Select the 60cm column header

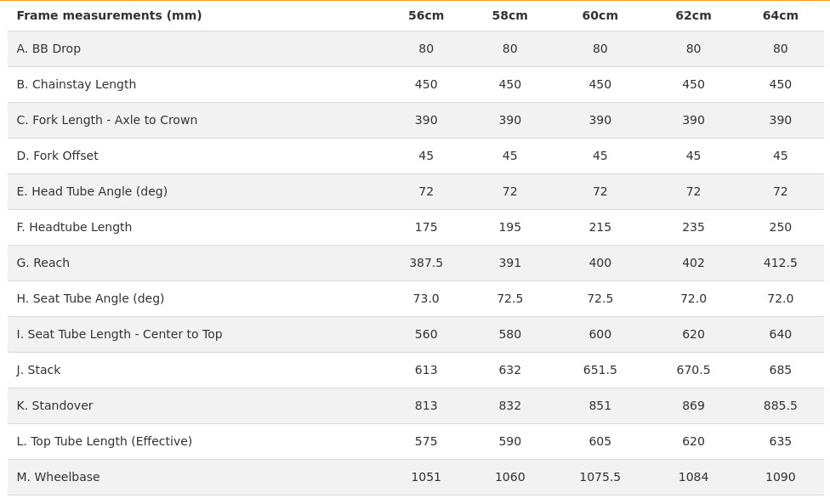click(600, 15)
